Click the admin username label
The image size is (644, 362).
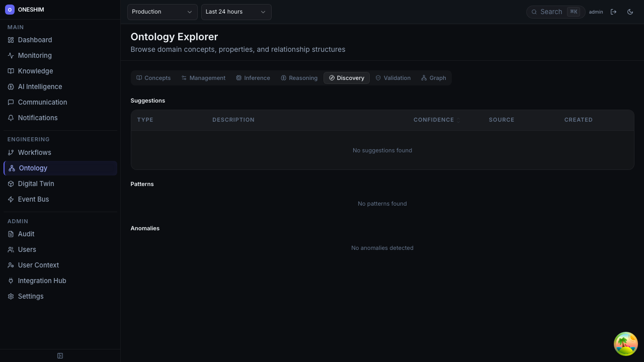point(596,12)
